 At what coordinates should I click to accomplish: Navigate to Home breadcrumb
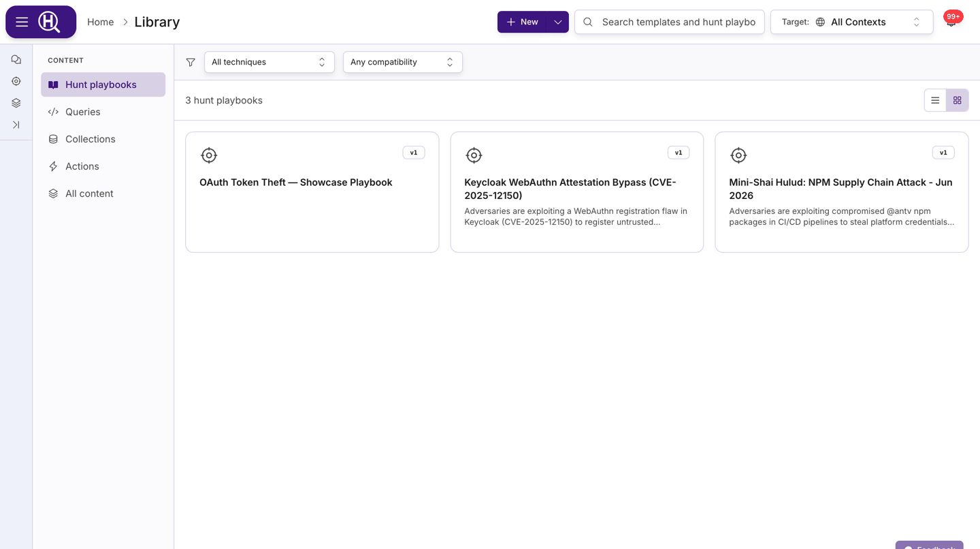click(x=101, y=22)
